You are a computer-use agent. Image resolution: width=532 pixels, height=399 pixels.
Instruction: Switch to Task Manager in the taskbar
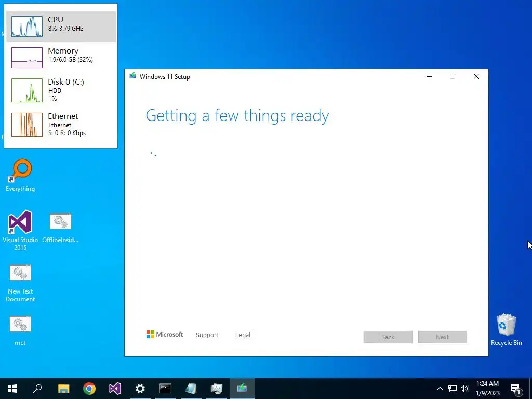[x=217, y=389]
